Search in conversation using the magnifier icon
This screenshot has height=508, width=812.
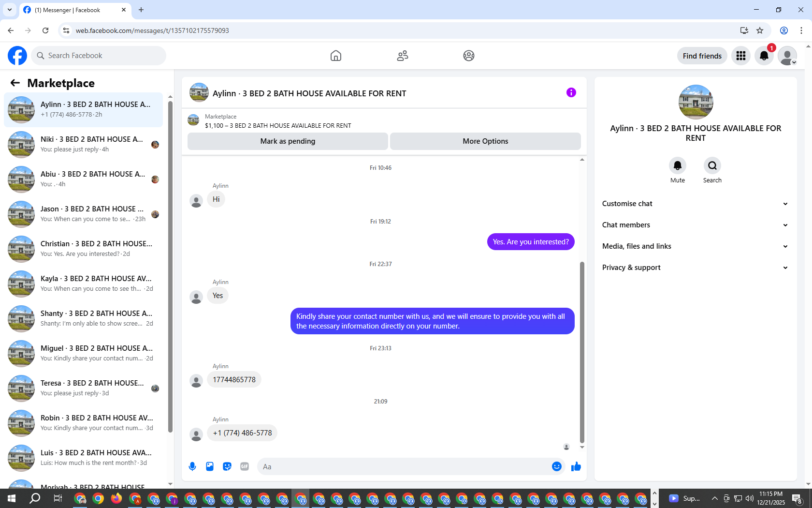[712, 166]
